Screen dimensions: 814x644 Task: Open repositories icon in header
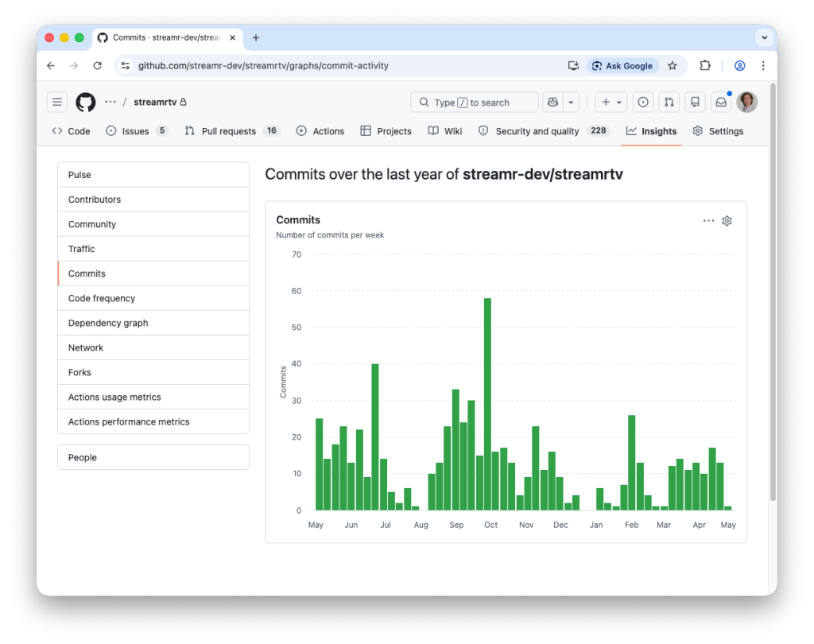pyautogui.click(x=695, y=103)
